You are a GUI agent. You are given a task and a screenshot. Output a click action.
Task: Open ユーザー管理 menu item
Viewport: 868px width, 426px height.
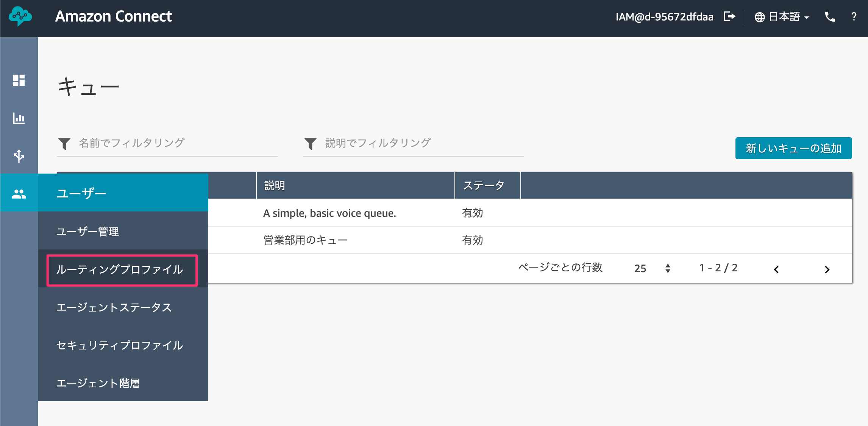(123, 230)
